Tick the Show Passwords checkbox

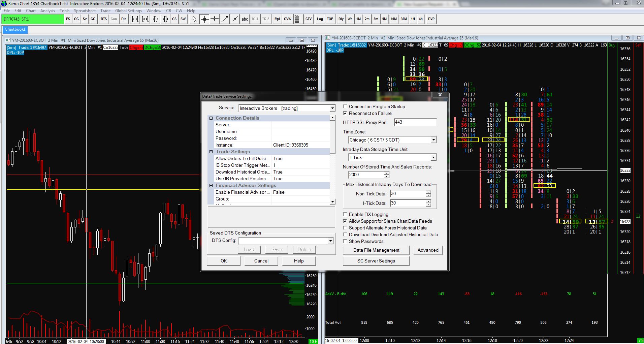click(x=345, y=242)
